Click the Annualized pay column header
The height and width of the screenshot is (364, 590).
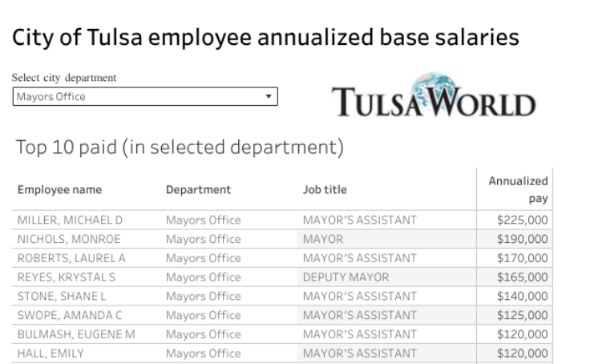(518, 190)
